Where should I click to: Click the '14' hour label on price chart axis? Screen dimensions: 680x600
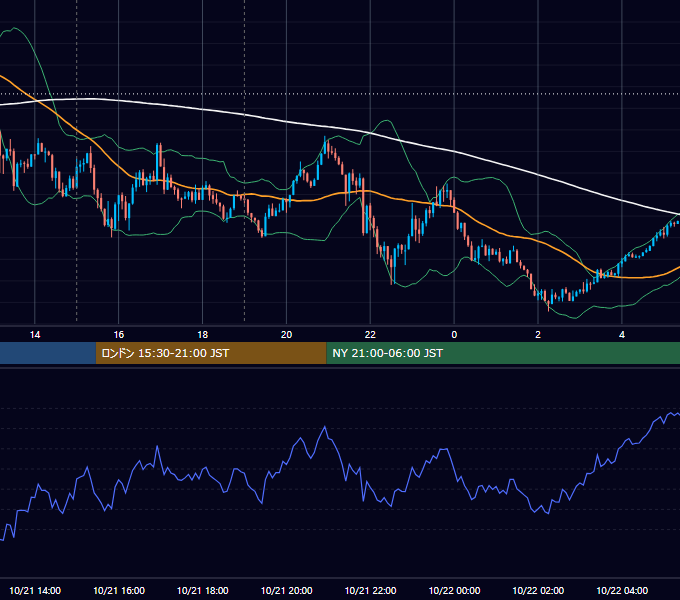click(x=35, y=335)
